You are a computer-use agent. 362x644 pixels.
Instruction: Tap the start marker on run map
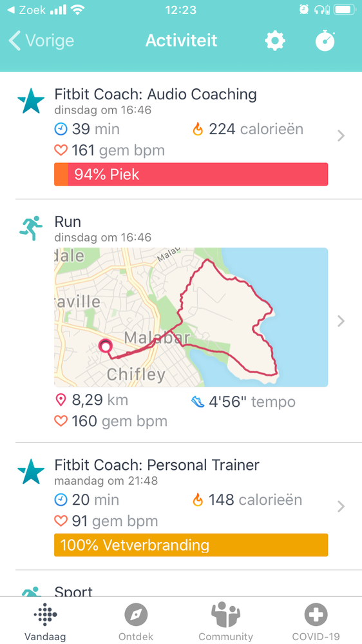tap(106, 346)
